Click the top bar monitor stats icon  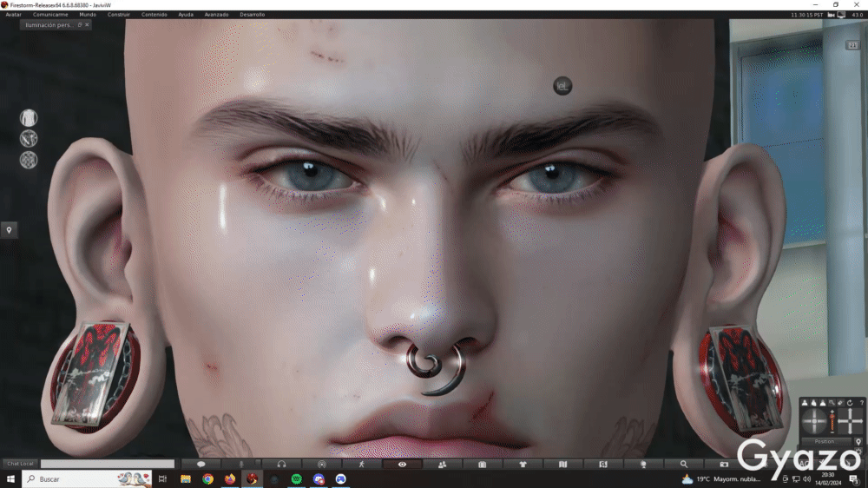[x=841, y=15]
